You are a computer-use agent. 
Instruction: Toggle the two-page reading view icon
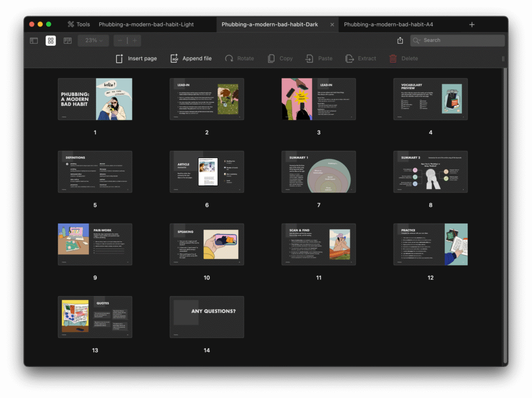(68, 41)
